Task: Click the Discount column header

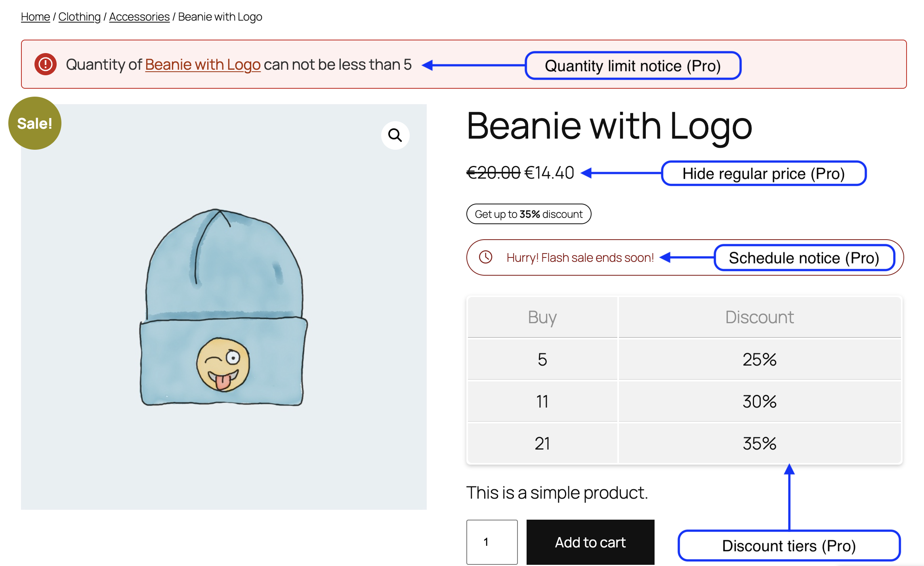Action: (x=759, y=317)
